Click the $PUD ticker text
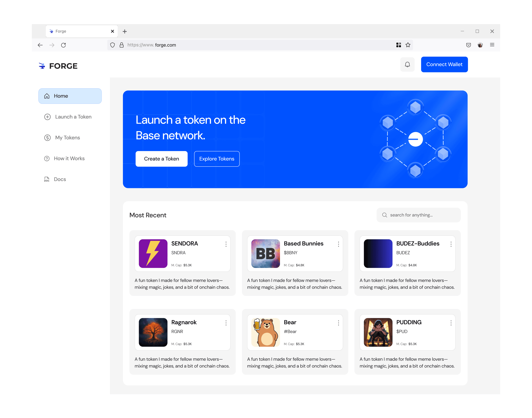 click(402, 331)
